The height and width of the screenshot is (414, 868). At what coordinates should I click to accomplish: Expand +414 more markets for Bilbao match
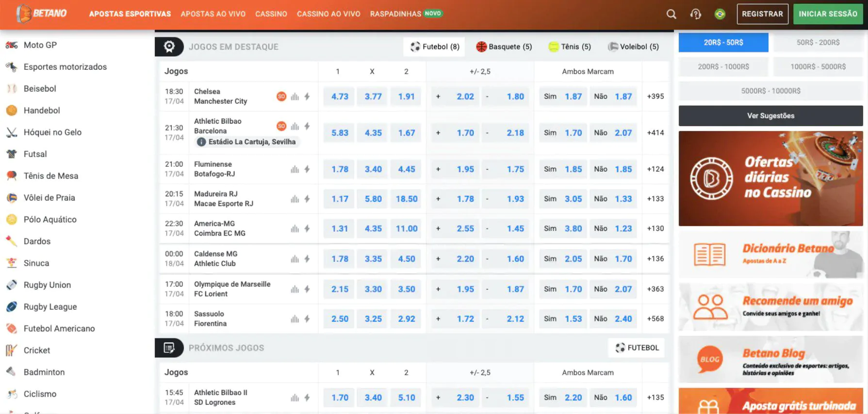pos(655,133)
